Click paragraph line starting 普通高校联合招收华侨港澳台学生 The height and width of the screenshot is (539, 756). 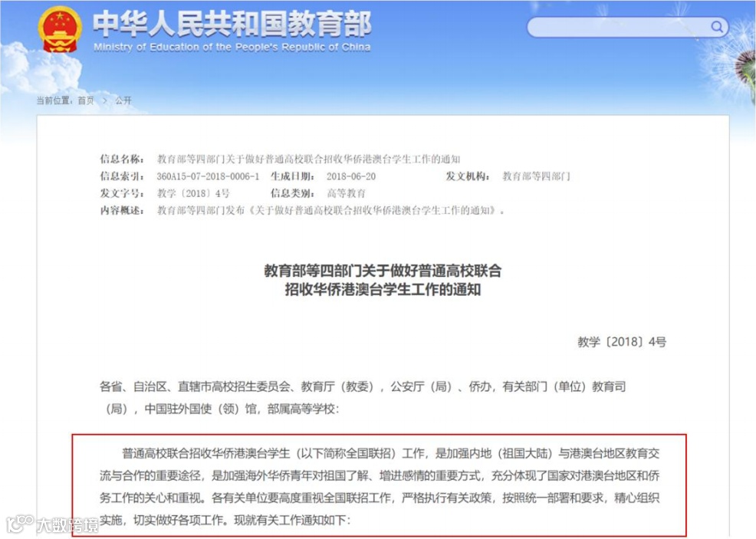point(390,453)
